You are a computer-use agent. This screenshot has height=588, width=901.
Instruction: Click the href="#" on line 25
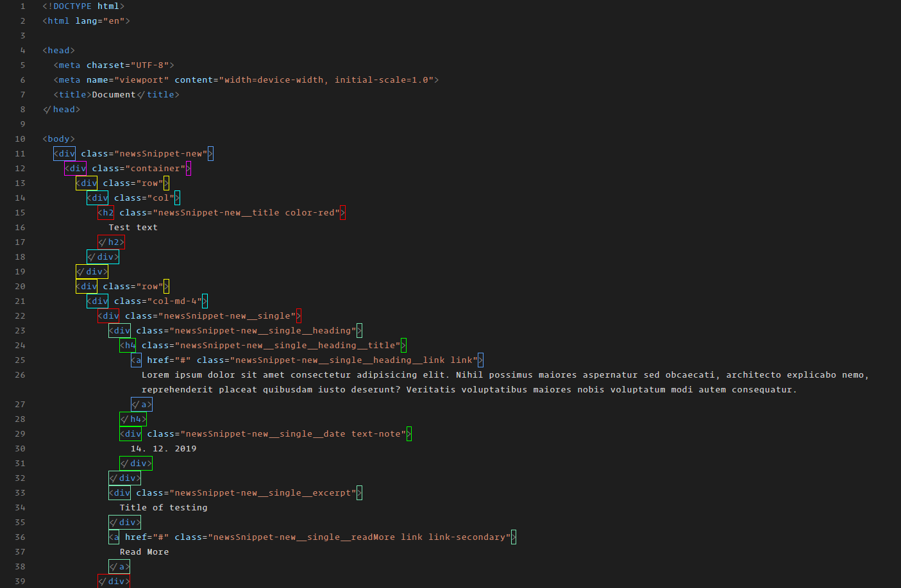169,360
